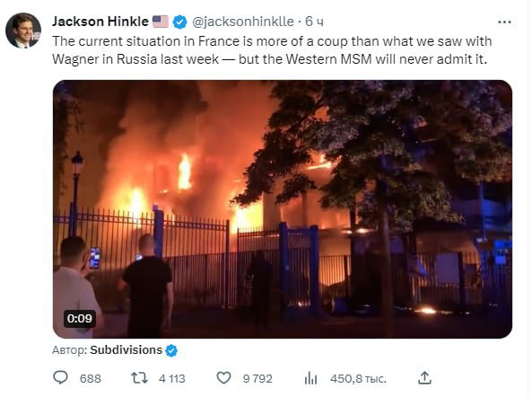Open Jackson Hinkle's profile avatar

[23, 31]
